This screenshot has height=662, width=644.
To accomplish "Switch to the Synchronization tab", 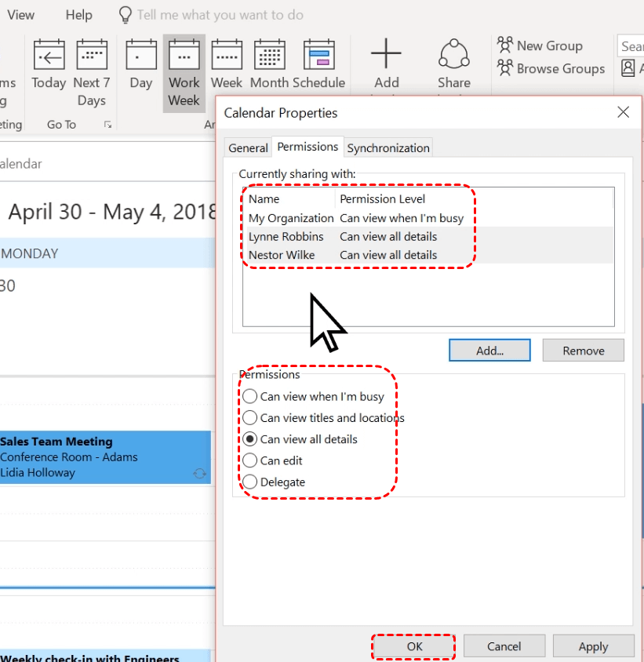I will (x=388, y=147).
